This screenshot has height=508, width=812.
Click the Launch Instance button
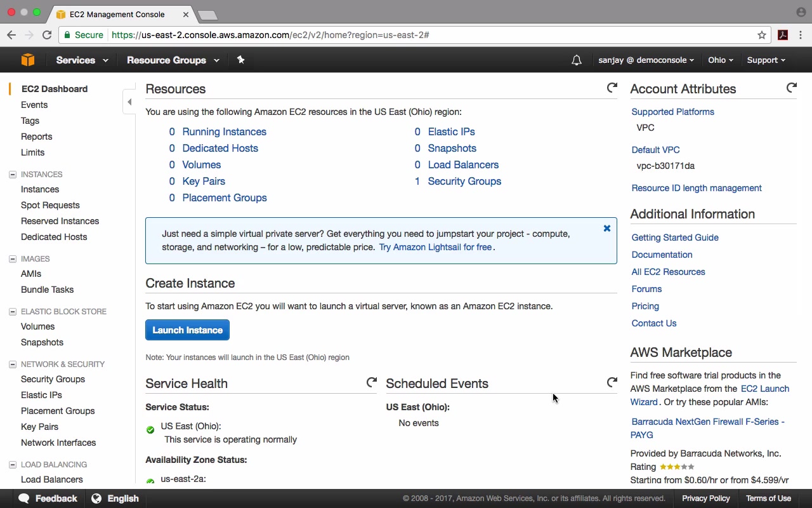(x=187, y=330)
